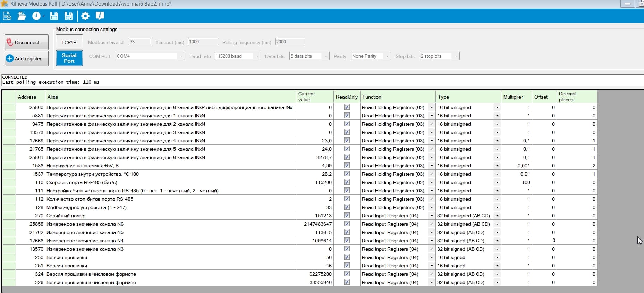This screenshot has height=293, width=644.
Task: Click multiplier cell 100
Action: (517, 182)
